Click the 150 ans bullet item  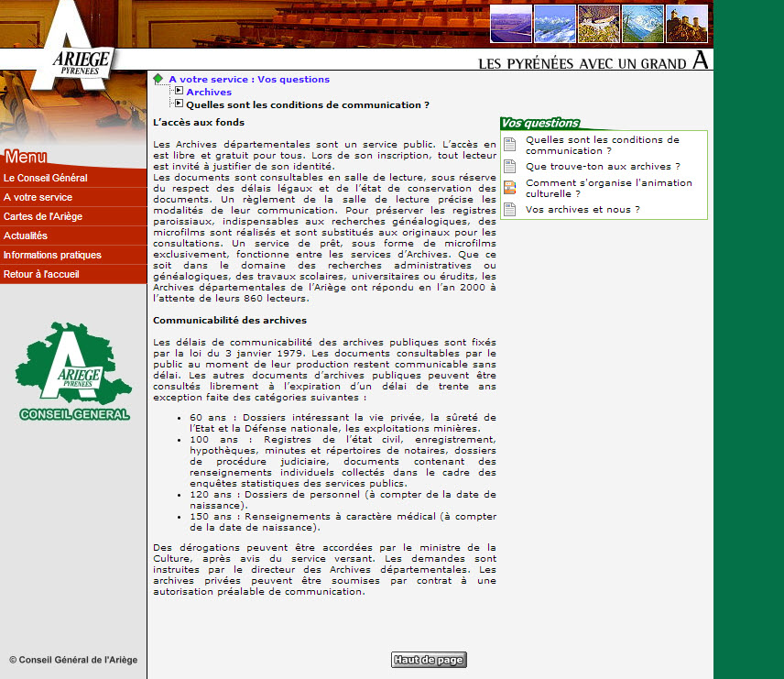coord(343,522)
